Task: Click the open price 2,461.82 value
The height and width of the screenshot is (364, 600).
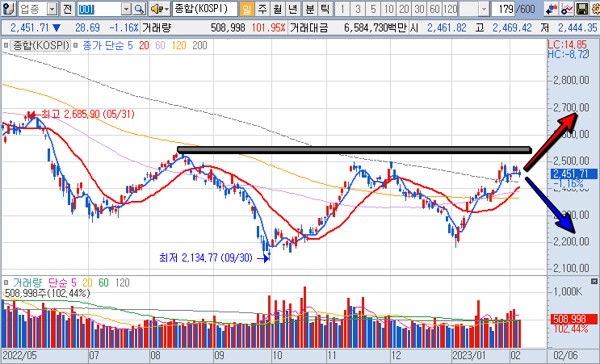Action: click(447, 27)
